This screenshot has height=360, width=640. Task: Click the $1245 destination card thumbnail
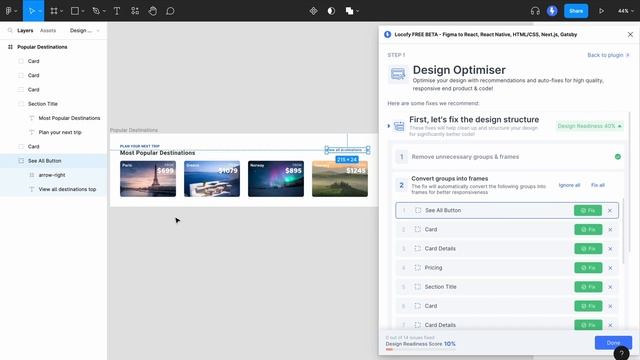coord(340,179)
